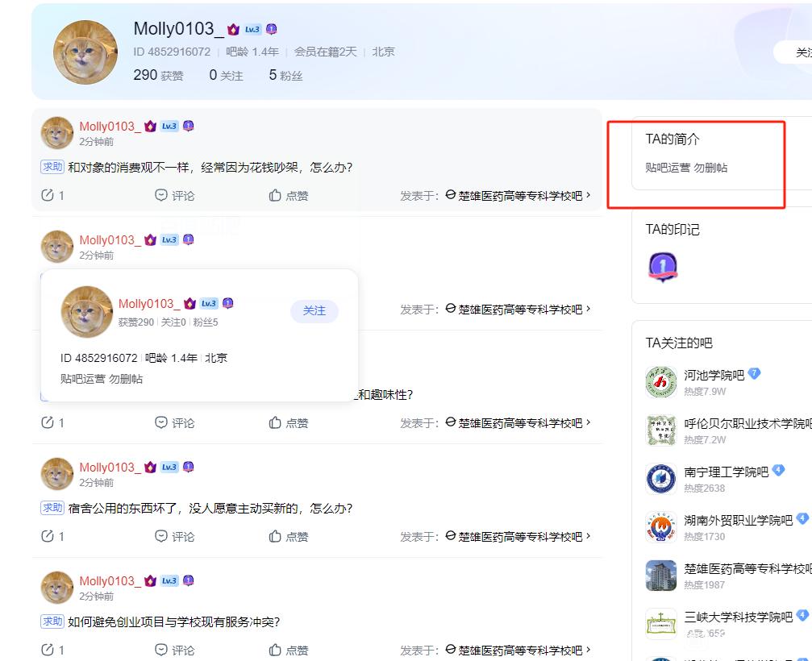
Task: Click the 南宁理工学院吧 logo icon
Action: tap(661, 479)
